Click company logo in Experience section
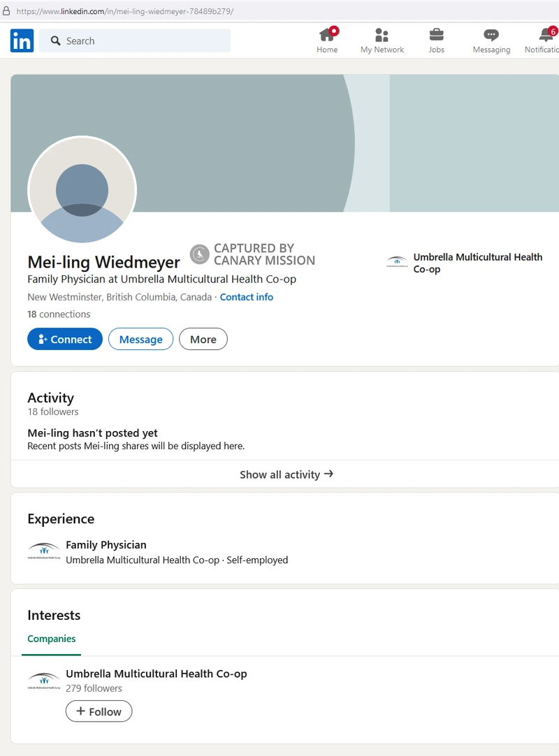 (x=44, y=551)
